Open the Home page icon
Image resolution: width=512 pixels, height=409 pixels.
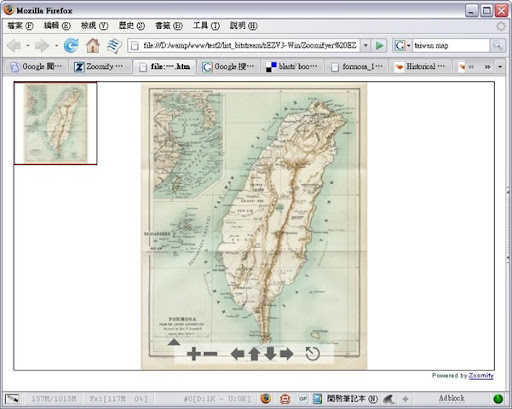93,46
